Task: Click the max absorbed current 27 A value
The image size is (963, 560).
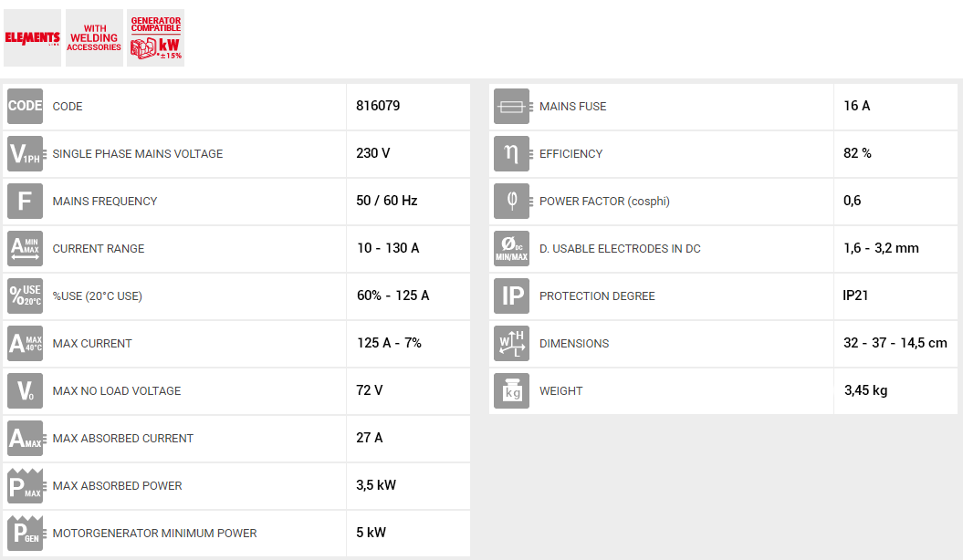Action: [370, 438]
